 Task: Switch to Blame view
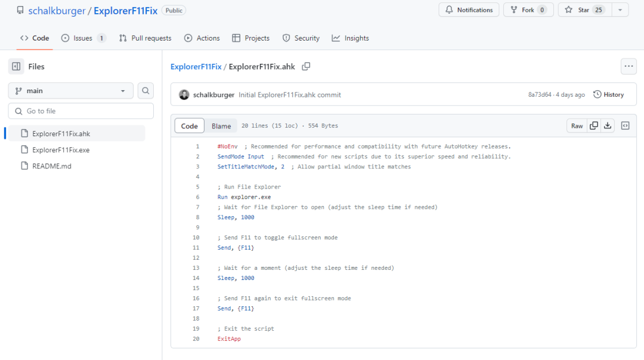(x=221, y=126)
